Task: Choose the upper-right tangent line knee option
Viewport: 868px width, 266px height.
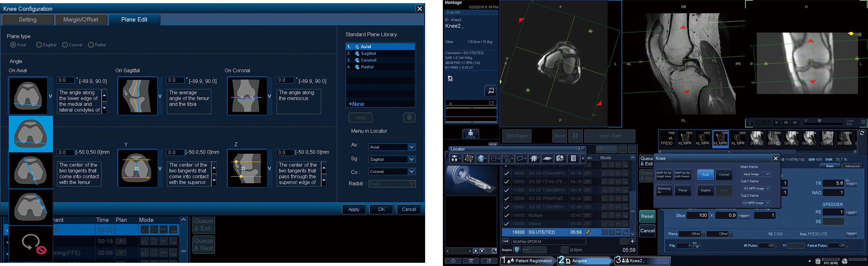Action: (x=31, y=207)
